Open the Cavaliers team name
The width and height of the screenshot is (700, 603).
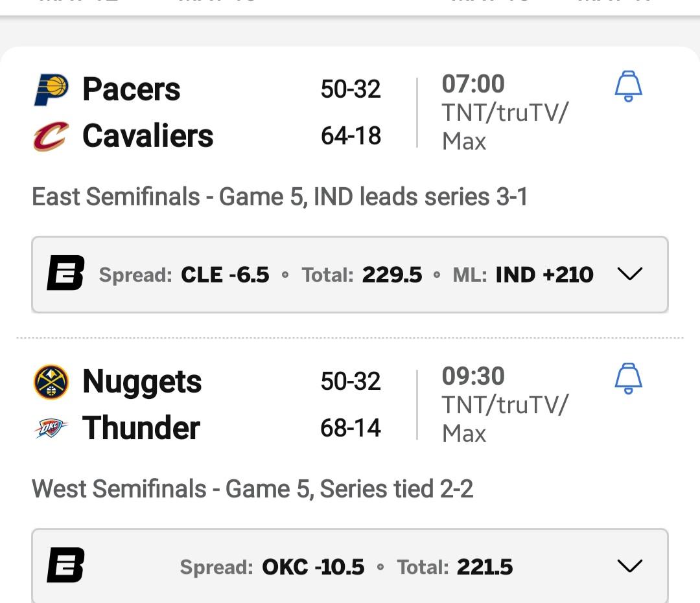coord(148,135)
